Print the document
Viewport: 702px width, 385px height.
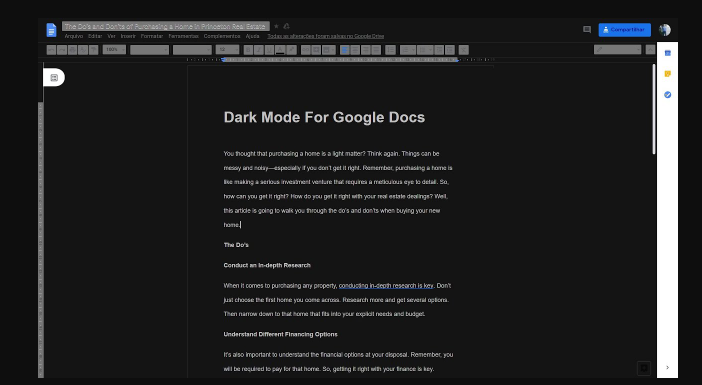click(72, 50)
